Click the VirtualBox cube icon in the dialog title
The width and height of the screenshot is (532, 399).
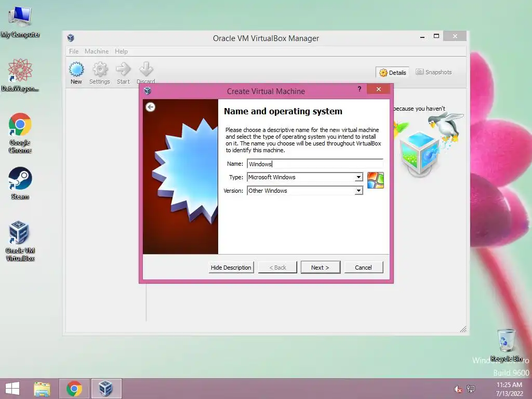147,90
